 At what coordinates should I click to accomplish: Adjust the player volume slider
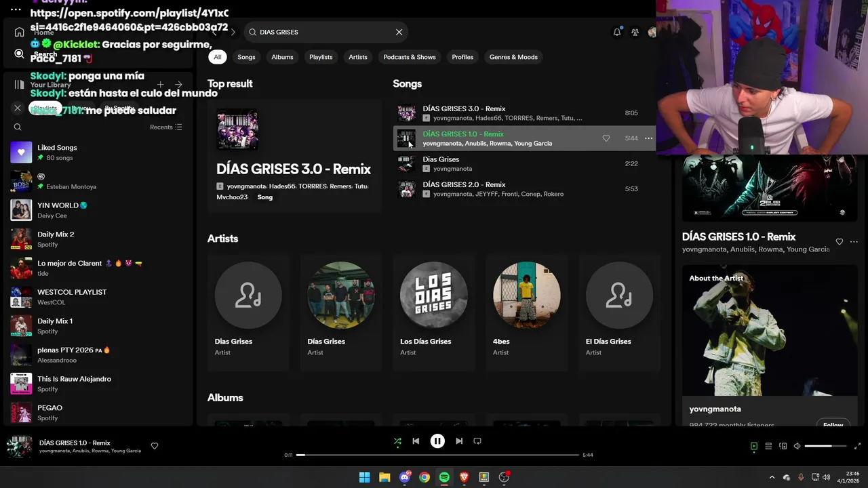[825, 446]
